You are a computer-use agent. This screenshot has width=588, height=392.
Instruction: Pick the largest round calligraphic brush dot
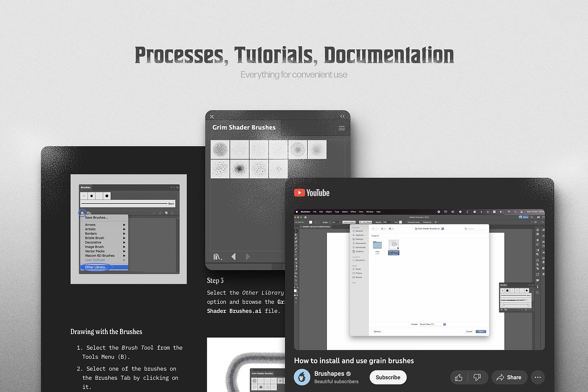107,196
